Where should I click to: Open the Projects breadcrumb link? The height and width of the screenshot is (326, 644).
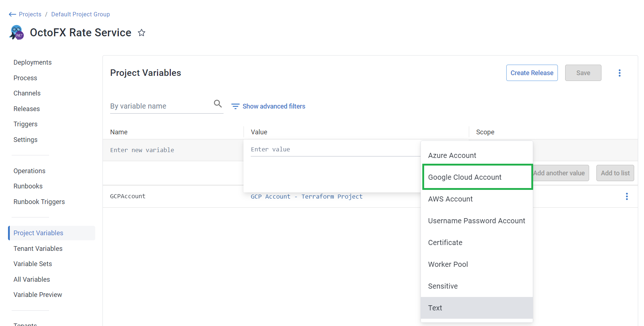30,14
